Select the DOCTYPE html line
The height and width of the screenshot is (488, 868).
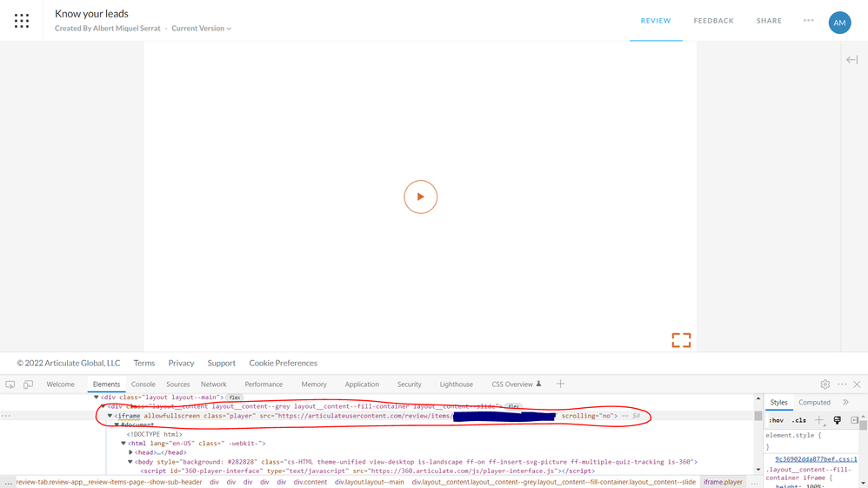click(x=155, y=434)
